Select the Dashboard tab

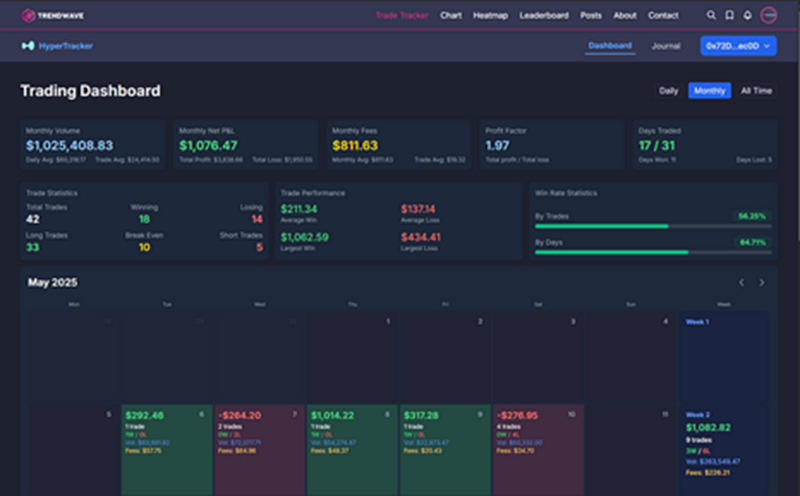click(610, 46)
